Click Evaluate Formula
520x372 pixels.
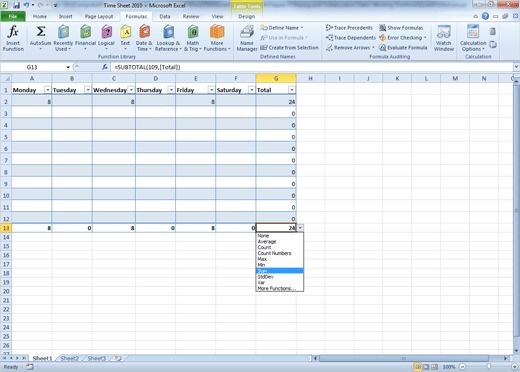point(403,48)
